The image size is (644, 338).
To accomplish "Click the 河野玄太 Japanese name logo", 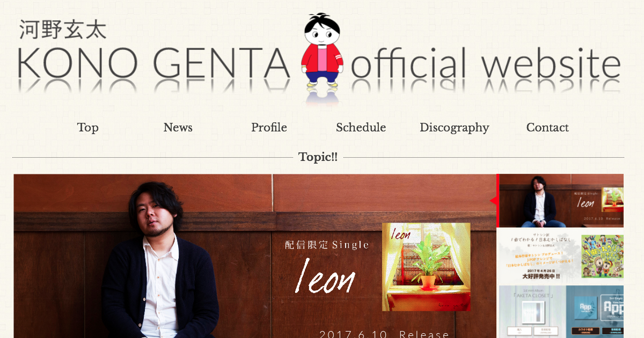I will tap(63, 30).
